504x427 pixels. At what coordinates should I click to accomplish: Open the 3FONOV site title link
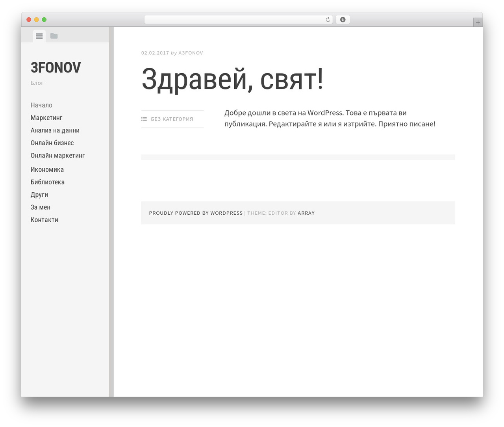(x=56, y=67)
